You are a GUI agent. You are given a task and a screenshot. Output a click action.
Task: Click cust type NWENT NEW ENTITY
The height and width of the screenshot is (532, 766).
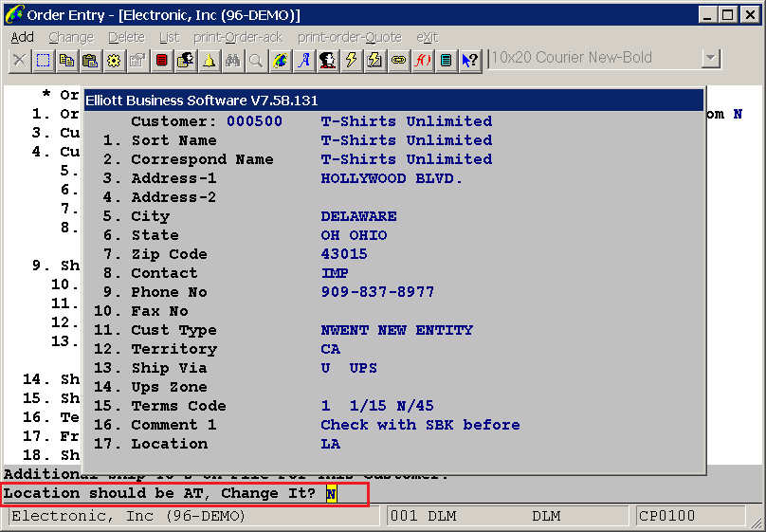pos(396,330)
